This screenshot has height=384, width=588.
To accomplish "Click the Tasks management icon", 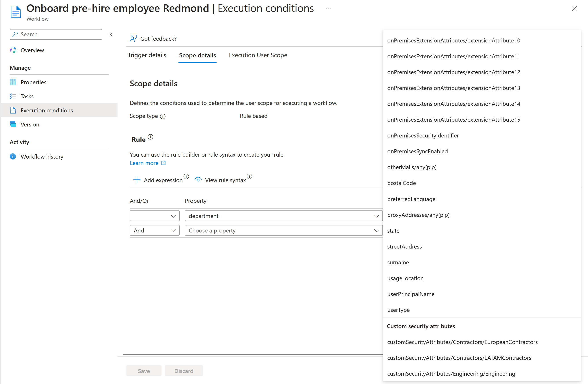I will pos(13,96).
